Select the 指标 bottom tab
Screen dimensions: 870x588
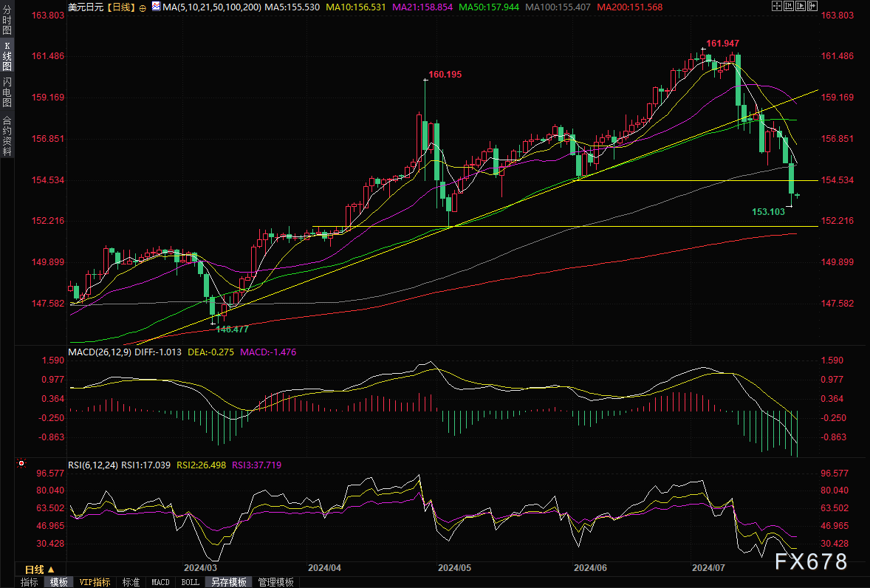pyautogui.click(x=30, y=582)
